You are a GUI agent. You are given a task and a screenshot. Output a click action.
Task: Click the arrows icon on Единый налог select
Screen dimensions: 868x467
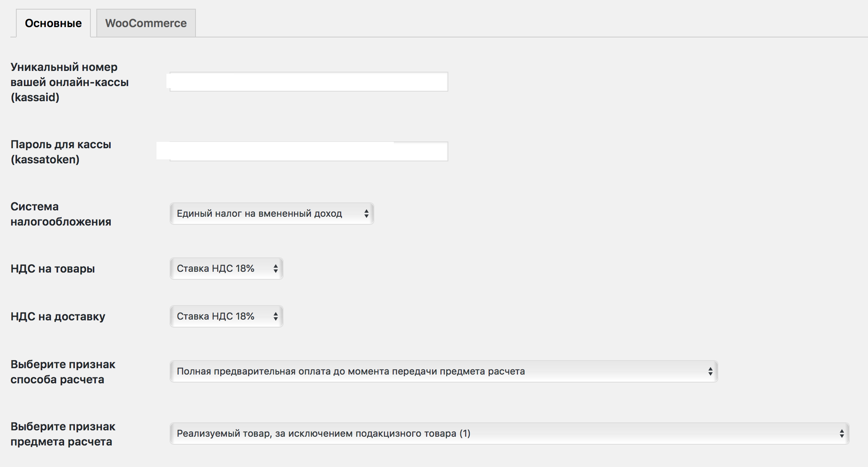(366, 214)
